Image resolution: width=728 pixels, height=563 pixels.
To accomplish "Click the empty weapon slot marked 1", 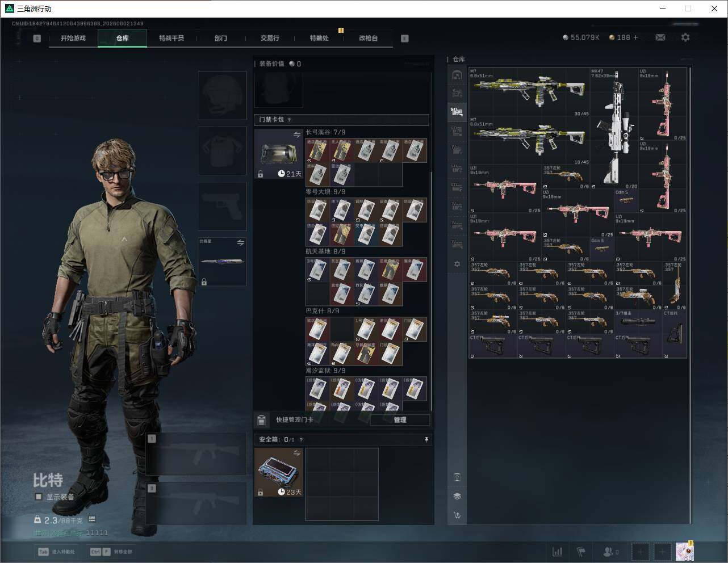I will pos(196,454).
